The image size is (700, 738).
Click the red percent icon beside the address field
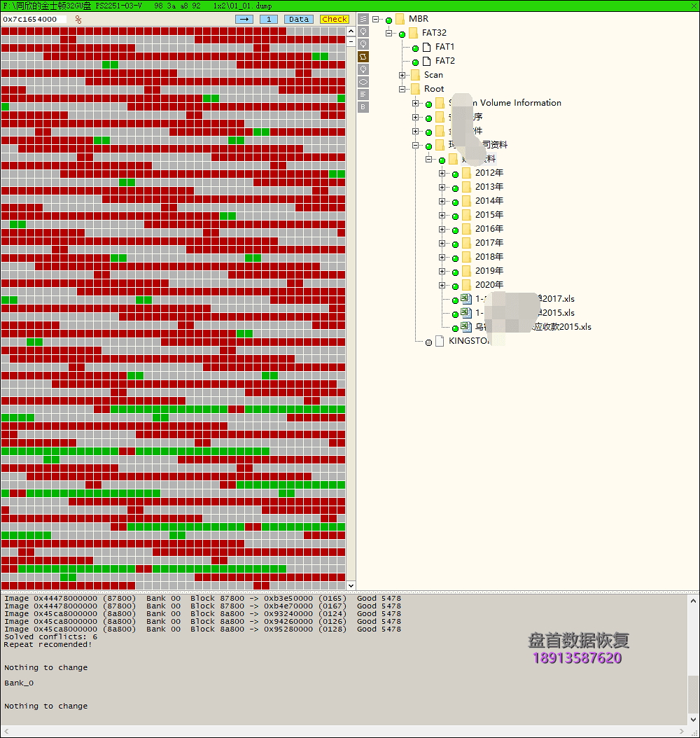pyautogui.click(x=78, y=20)
